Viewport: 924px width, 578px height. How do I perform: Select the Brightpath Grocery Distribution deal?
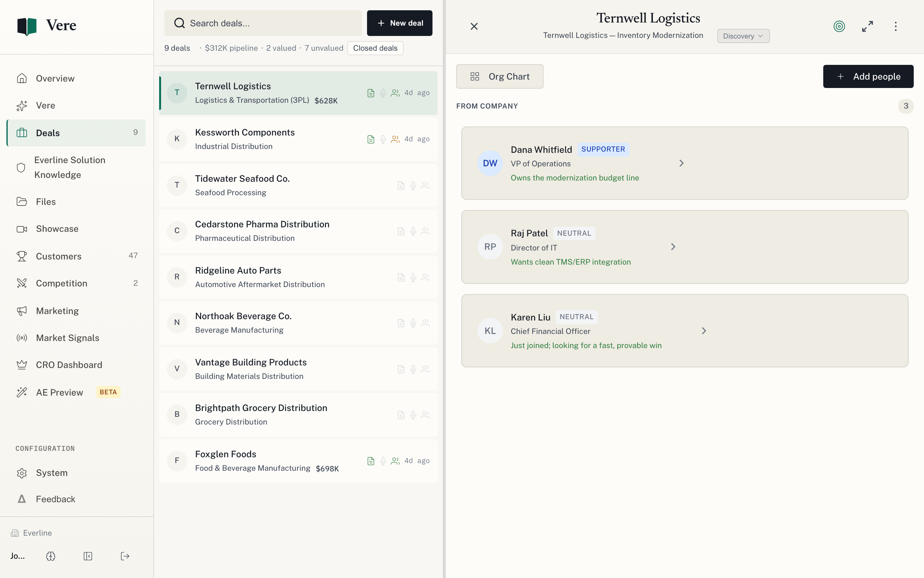[298, 415]
